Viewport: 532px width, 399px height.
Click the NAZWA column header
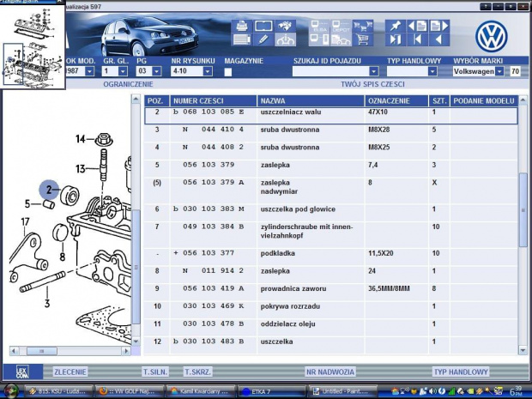point(311,100)
